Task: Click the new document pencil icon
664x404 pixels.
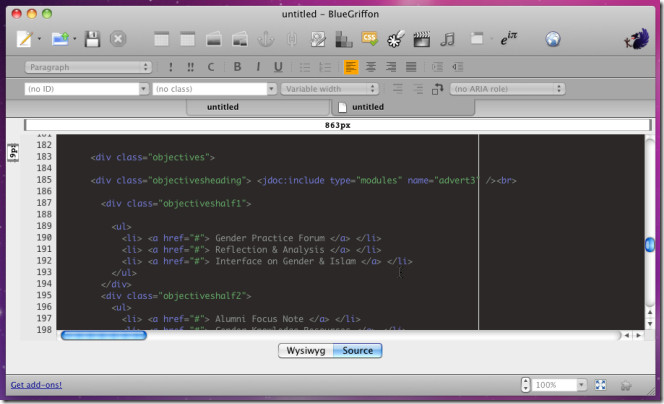Action: [24, 39]
